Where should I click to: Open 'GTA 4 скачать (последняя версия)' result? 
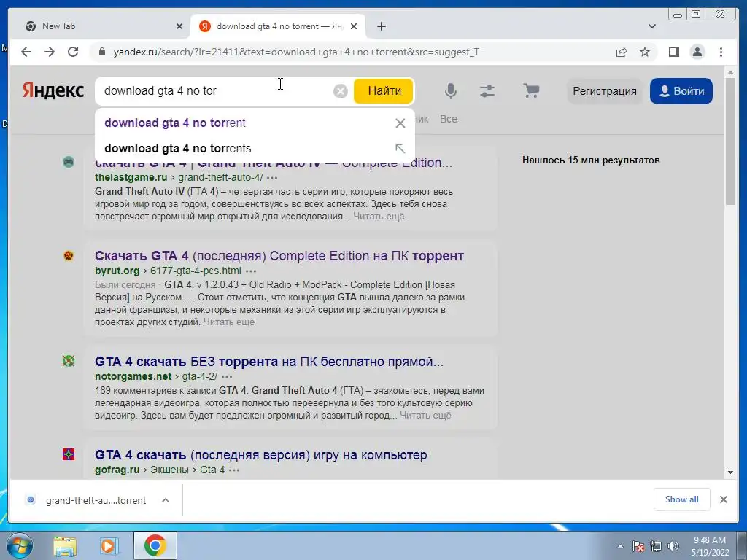[x=261, y=455]
